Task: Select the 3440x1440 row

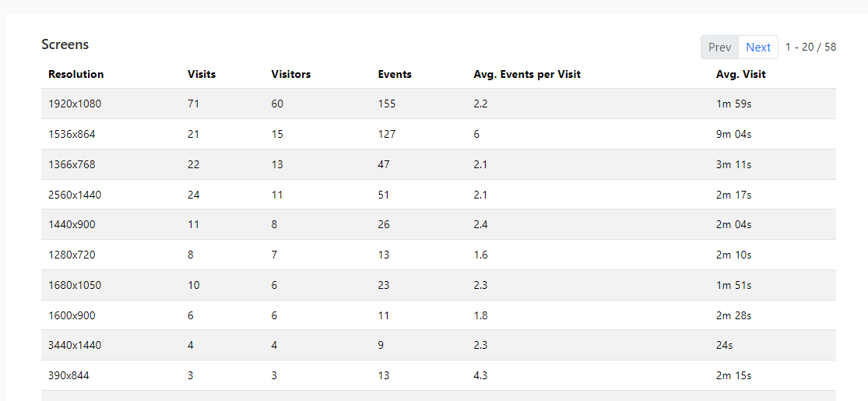Action: point(438,345)
